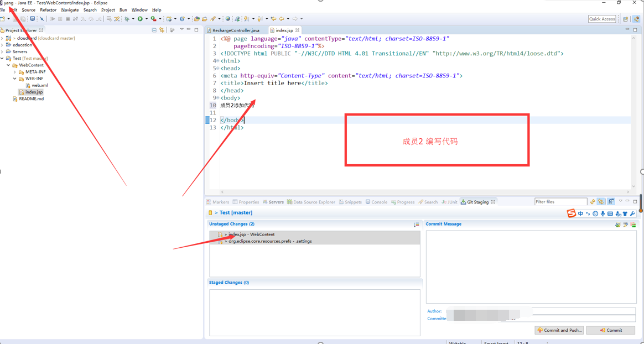Click the Commit and Push button
The height and width of the screenshot is (344, 644).
tap(559, 330)
